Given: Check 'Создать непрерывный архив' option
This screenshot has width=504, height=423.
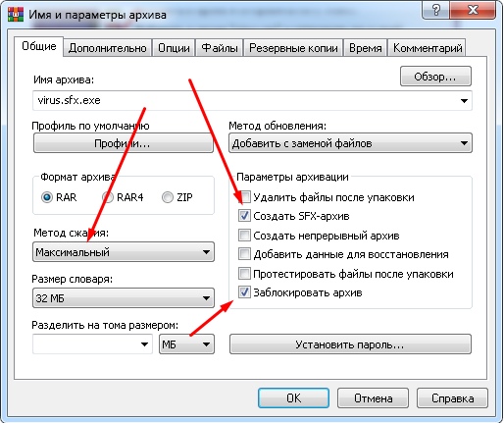Looking at the screenshot, I should click(x=244, y=236).
